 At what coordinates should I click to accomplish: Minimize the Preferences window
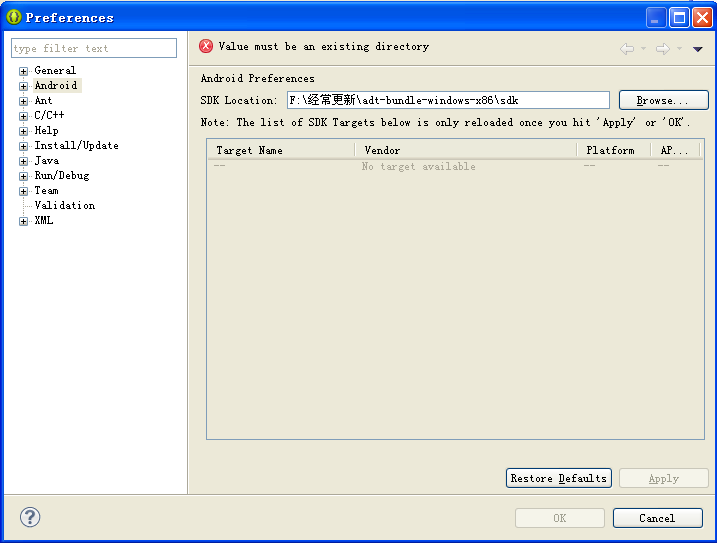tap(656, 18)
